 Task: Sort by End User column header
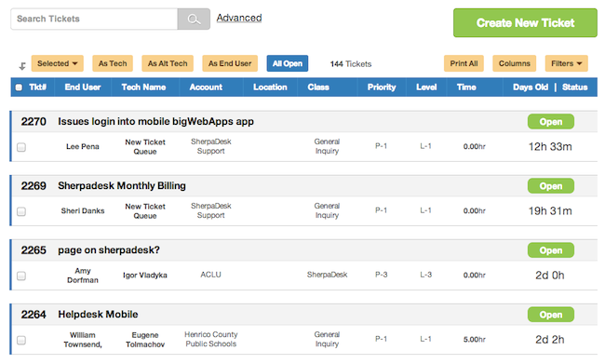(x=83, y=88)
